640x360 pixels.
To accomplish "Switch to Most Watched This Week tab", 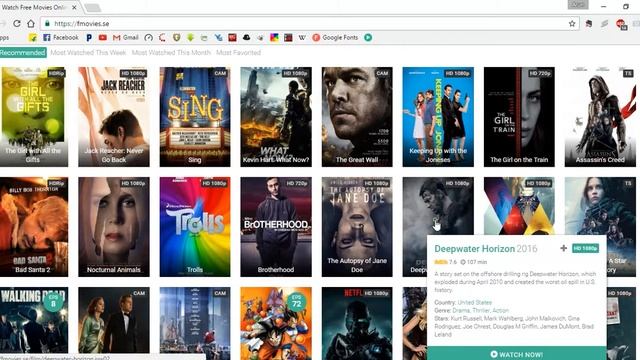I will [x=88, y=53].
